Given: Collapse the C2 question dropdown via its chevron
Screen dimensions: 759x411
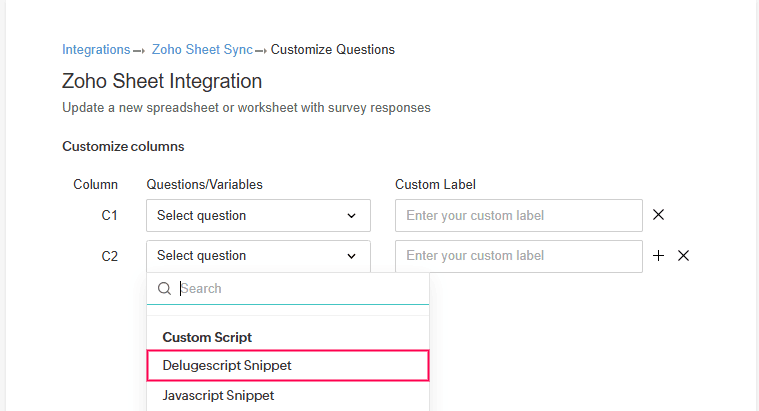Looking at the screenshot, I should (x=351, y=256).
